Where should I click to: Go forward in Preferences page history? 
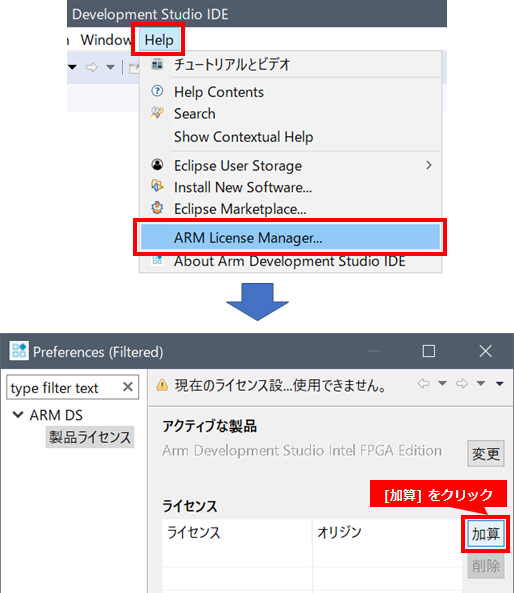(462, 384)
